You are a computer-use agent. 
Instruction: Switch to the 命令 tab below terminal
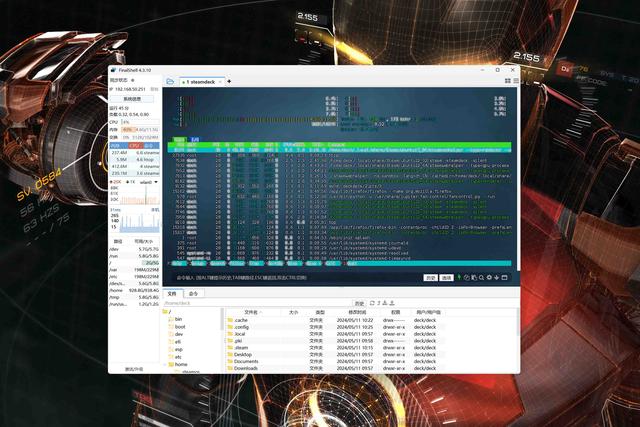[193, 294]
